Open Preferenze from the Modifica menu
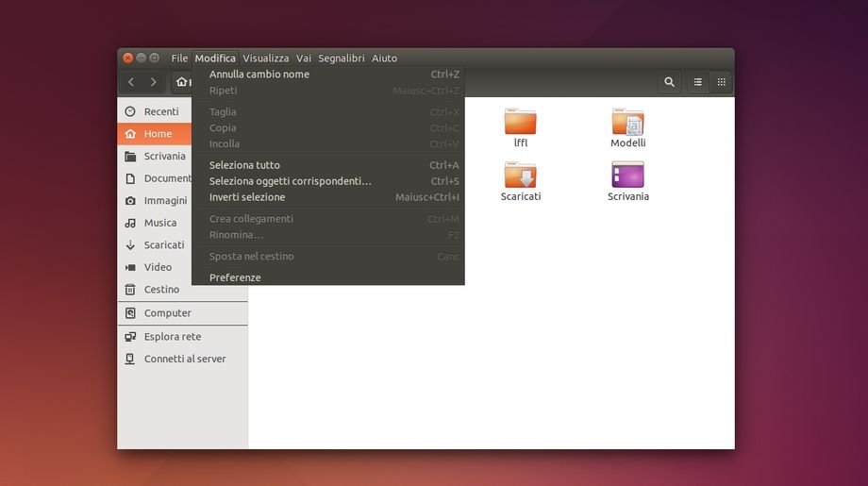Viewport: 868px width, 486px height. pyautogui.click(x=235, y=277)
